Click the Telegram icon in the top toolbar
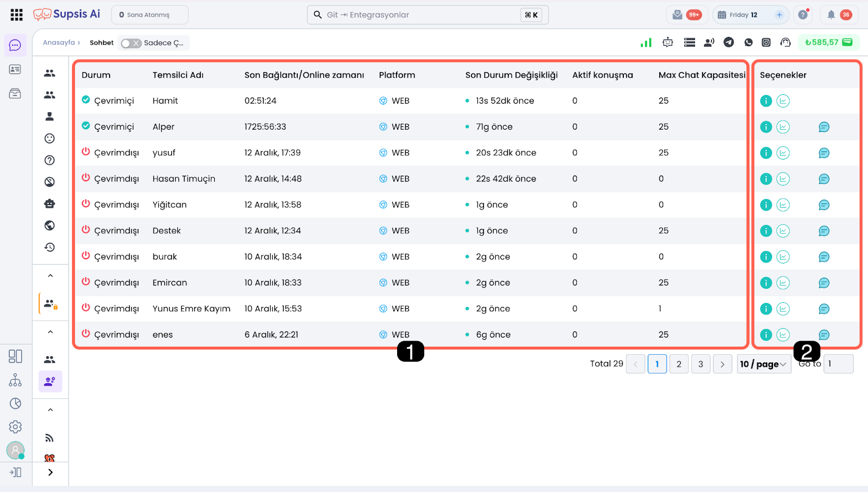868x492 pixels. (729, 42)
